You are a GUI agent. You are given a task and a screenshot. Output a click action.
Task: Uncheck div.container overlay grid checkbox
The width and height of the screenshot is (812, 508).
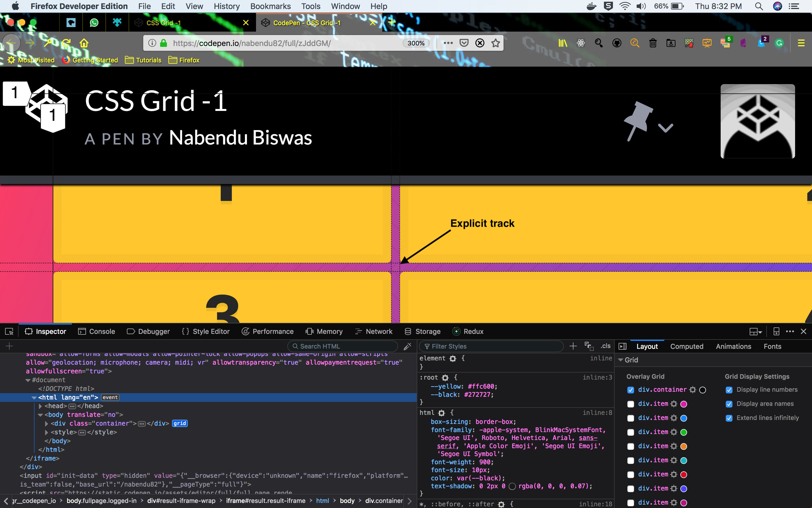point(630,390)
